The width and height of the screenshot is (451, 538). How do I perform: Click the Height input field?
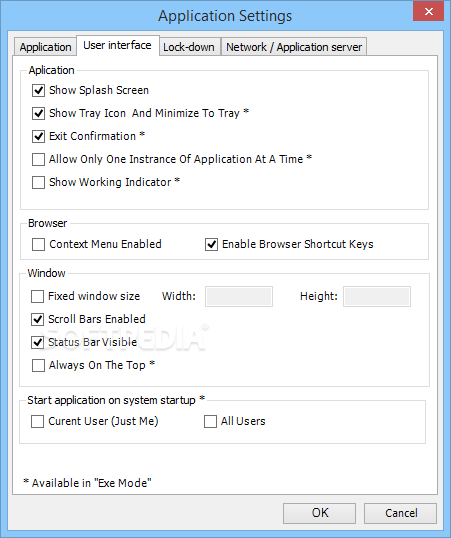click(x=377, y=296)
